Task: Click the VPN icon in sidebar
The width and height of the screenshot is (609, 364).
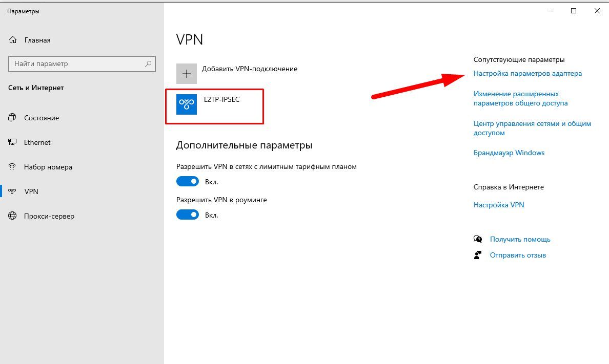Action: pos(12,191)
